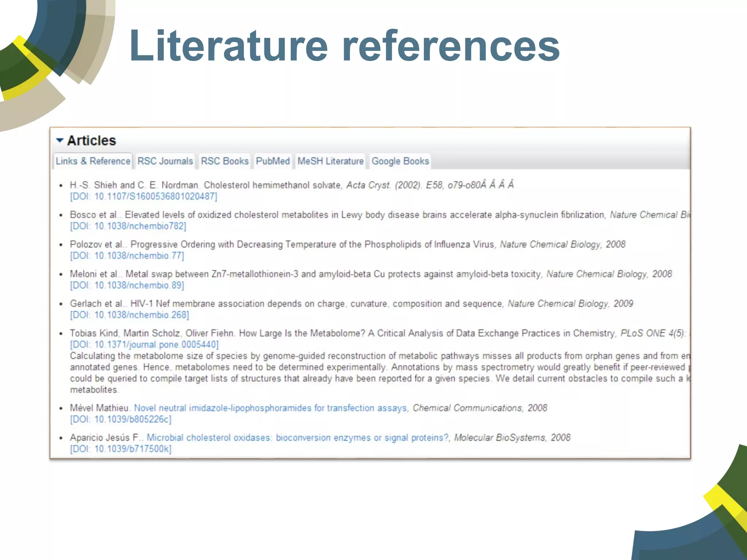Open DOI link 10.1038/nchembio.89
The height and width of the screenshot is (560, 747).
[x=127, y=285]
